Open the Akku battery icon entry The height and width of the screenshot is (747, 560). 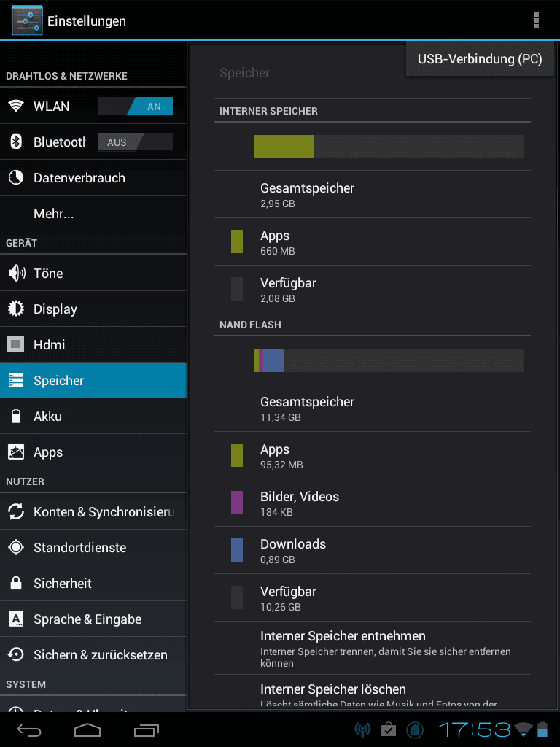pos(16,416)
